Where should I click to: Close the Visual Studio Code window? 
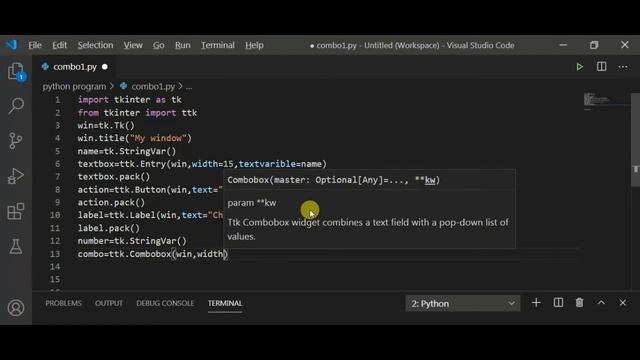pyautogui.click(x=624, y=45)
